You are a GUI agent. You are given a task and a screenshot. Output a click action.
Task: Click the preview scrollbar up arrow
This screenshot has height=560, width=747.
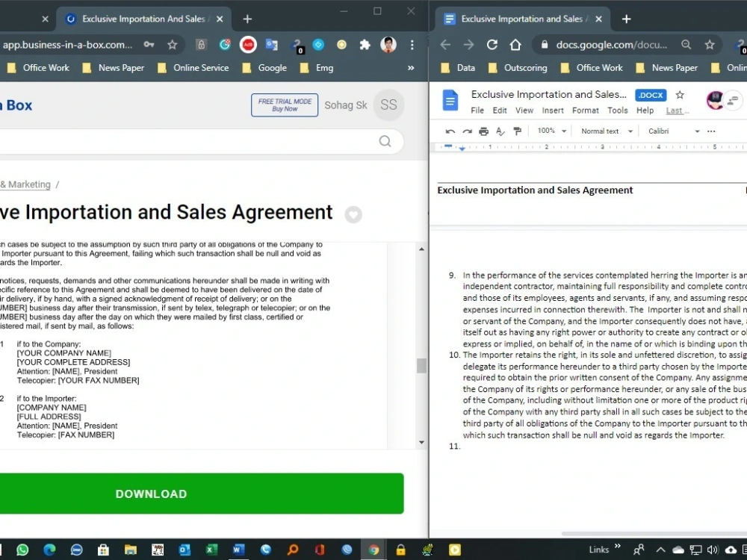pyautogui.click(x=421, y=249)
